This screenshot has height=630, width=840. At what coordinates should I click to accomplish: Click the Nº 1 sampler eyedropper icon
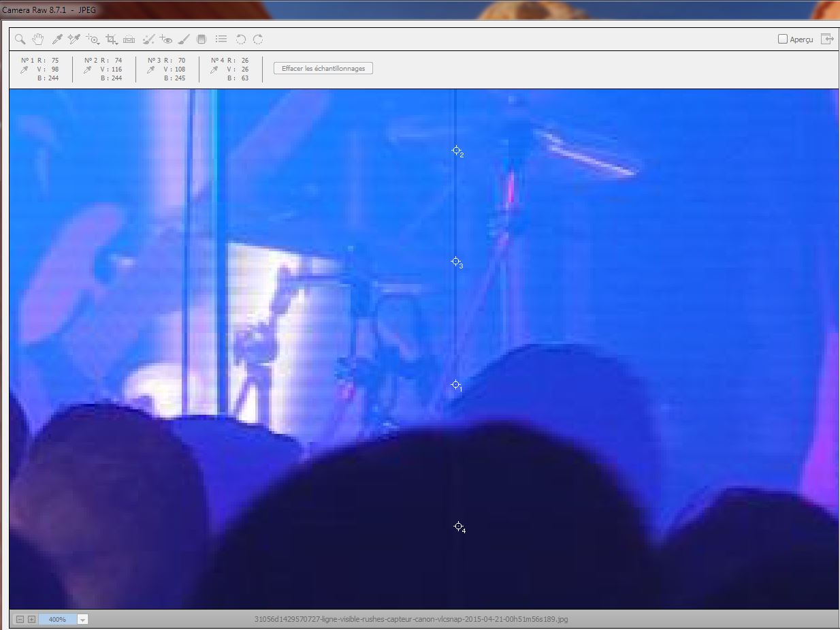coord(25,69)
